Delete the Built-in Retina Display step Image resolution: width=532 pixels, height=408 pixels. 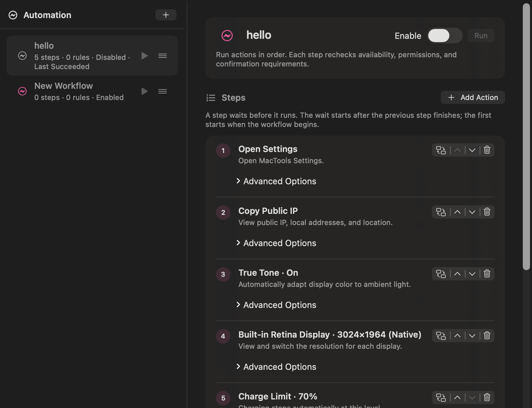[x=487, y=336]
